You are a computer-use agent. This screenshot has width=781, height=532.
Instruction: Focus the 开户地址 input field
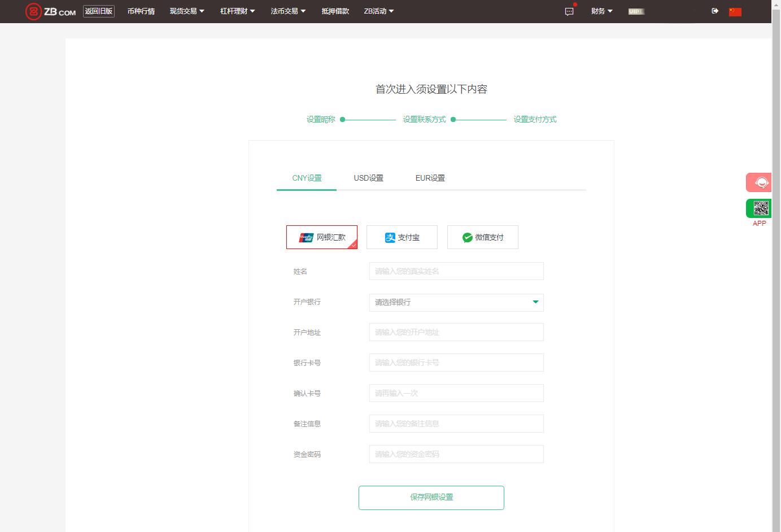[456, 332]
